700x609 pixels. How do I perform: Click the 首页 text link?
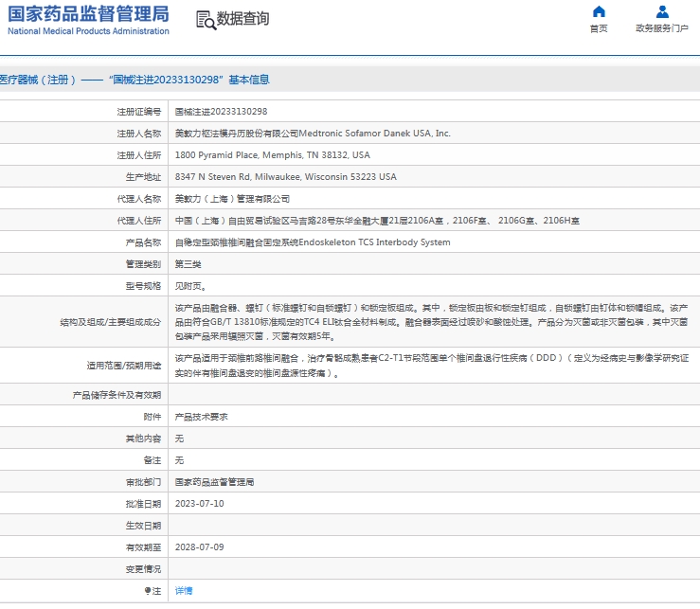coord(599,28)
